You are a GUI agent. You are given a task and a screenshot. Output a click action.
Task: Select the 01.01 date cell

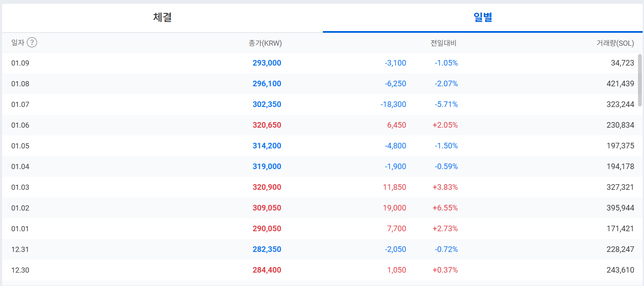tap(20, 229)
